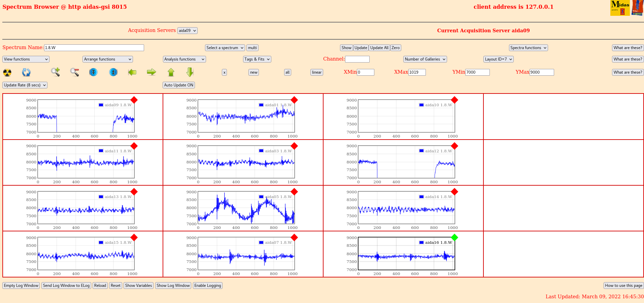Toggle the linear scale button
Viewport: 644px width, 303px height.
(x=316, y=72)
